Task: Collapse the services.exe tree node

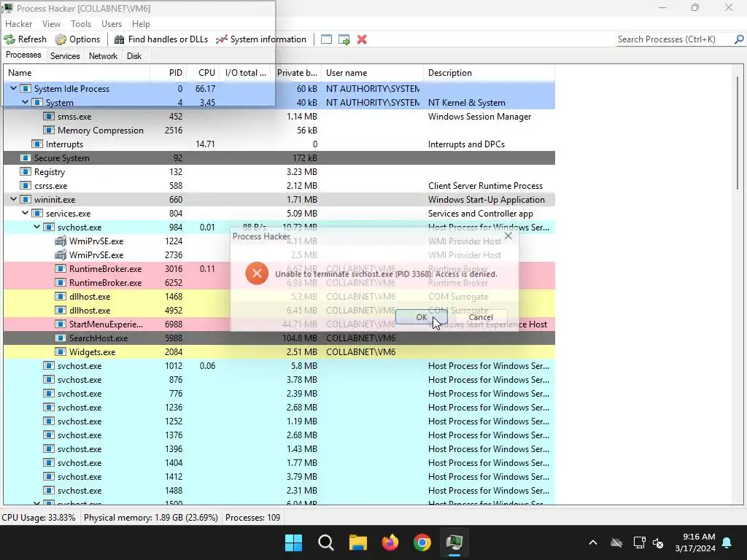Action: tap(26, 213)
